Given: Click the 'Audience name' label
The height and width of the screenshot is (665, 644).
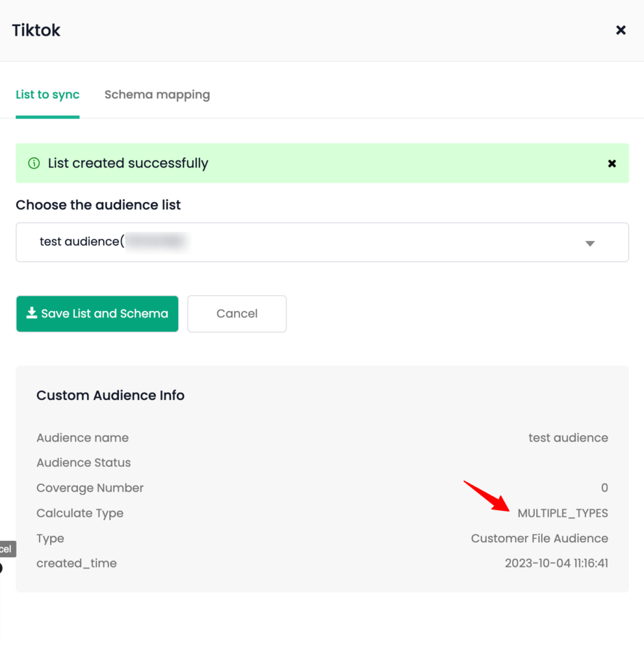Looking at the screenshot, I should pos(83,438).
